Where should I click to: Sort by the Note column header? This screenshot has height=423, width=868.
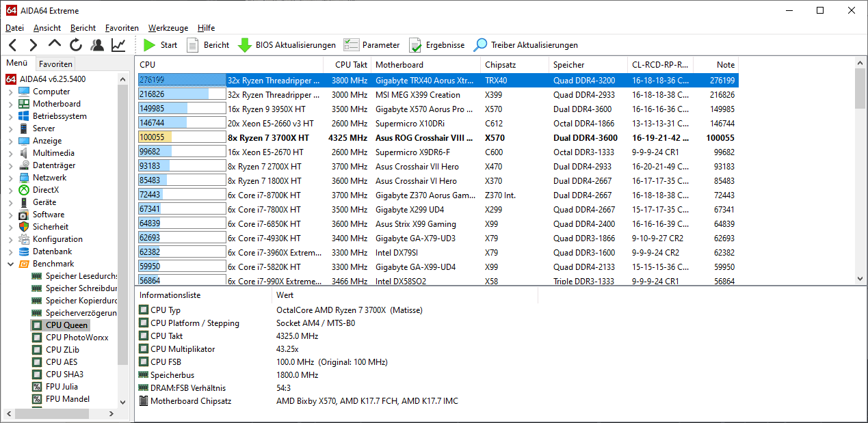715,65
